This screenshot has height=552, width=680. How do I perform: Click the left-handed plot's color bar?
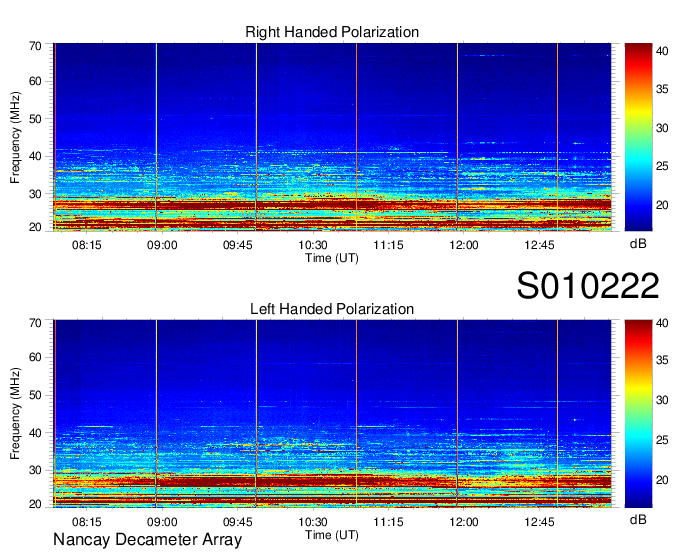click(x=638, y=414)
